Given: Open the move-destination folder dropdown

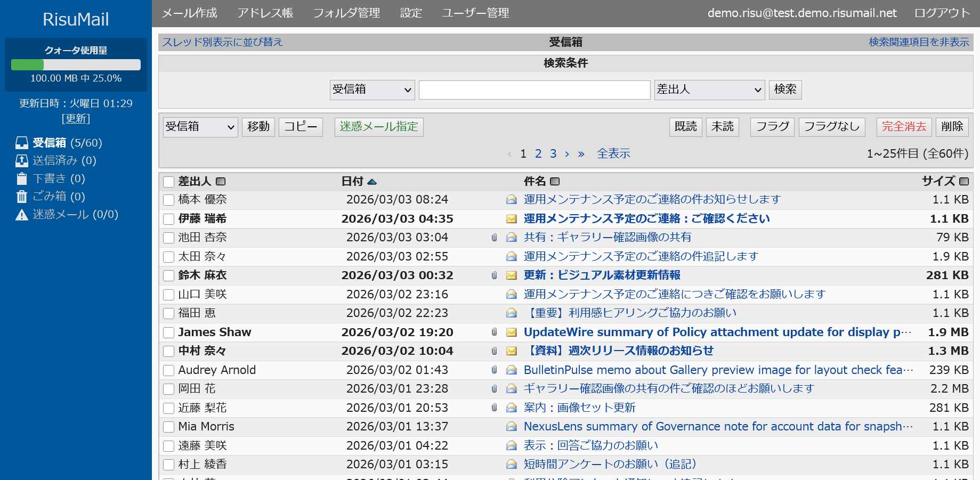Looking at the screenshot, I should click(x=200, y=127).
